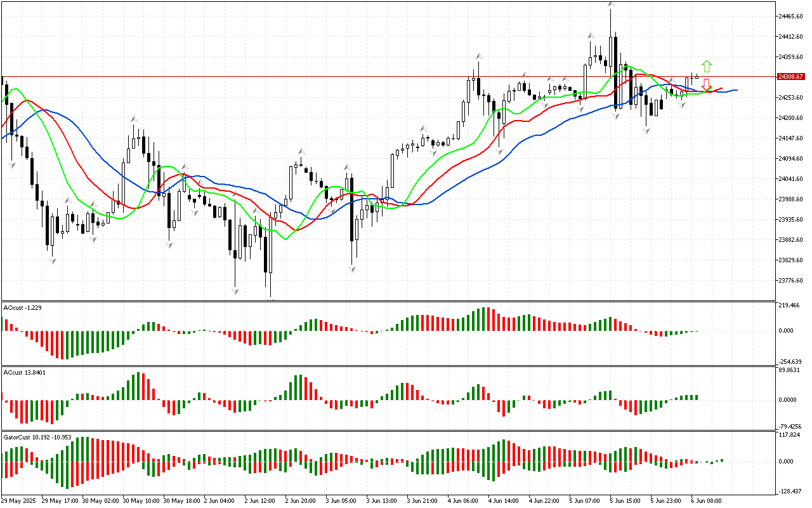This screenshot has height=508, width=812.
Task: Select the up fractal above the highest candle wick
Action: tap(610, 4)
